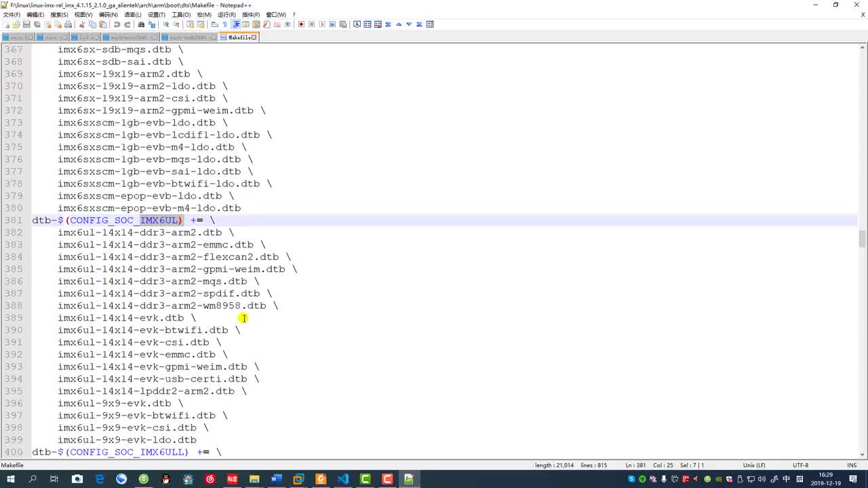
Task: Click the scrollbar down arrow
Action: 863,454
